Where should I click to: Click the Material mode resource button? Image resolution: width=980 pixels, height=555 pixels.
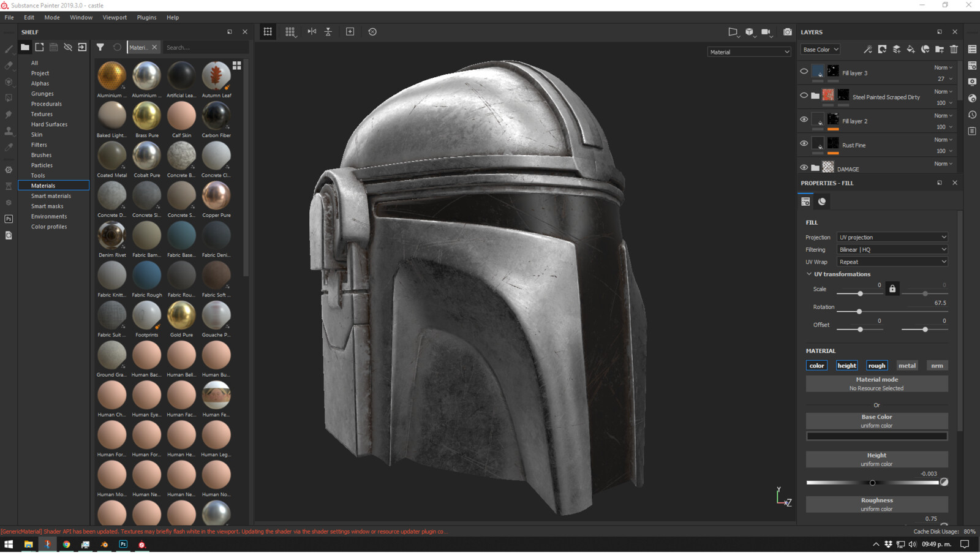click(x=877, y=383)
